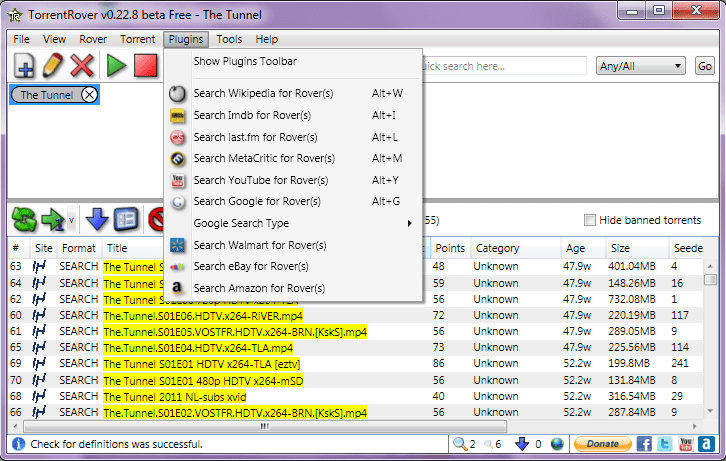This screenshot has width=726, height=461.
Task: Open Facebook icon in status bar
Action: click(644, 444)
